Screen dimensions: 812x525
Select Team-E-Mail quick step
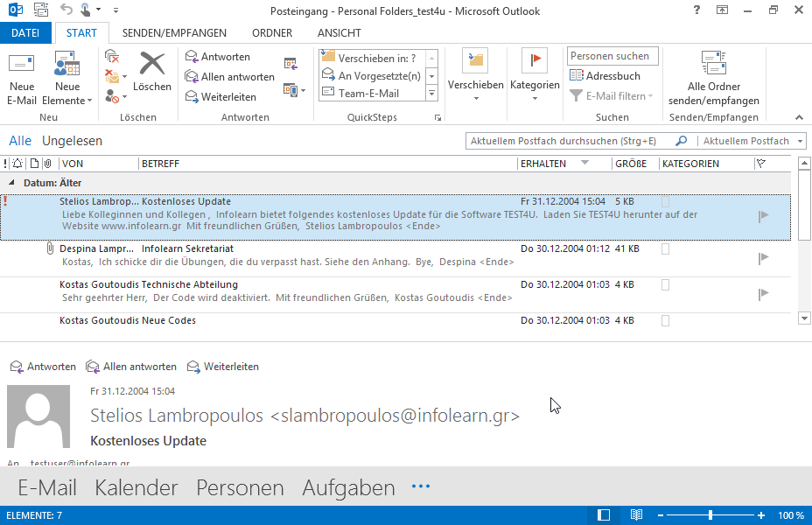click(372, 94)
